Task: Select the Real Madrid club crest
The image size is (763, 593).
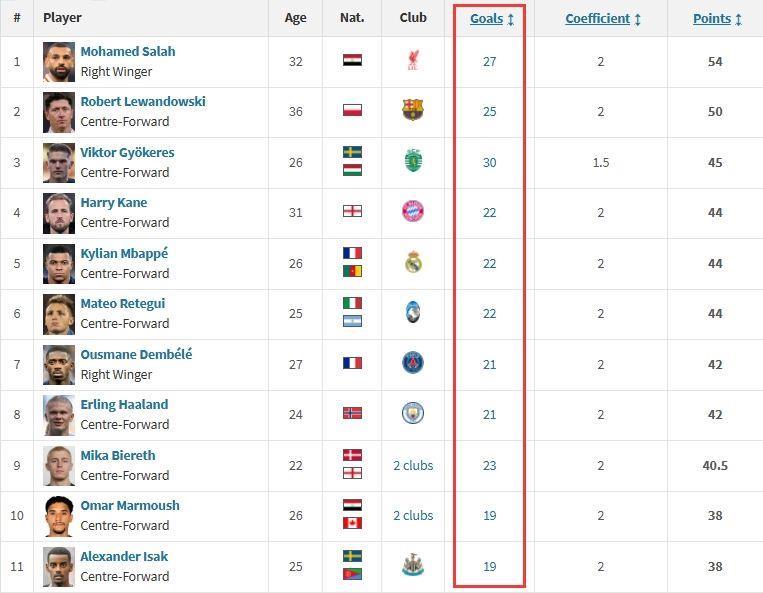Action: [413, 262]
